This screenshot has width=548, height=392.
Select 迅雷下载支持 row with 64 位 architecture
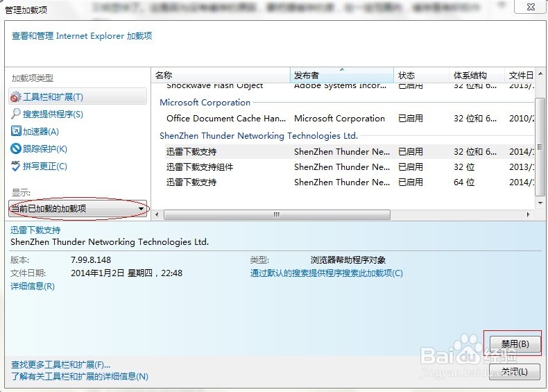point(350,182)
